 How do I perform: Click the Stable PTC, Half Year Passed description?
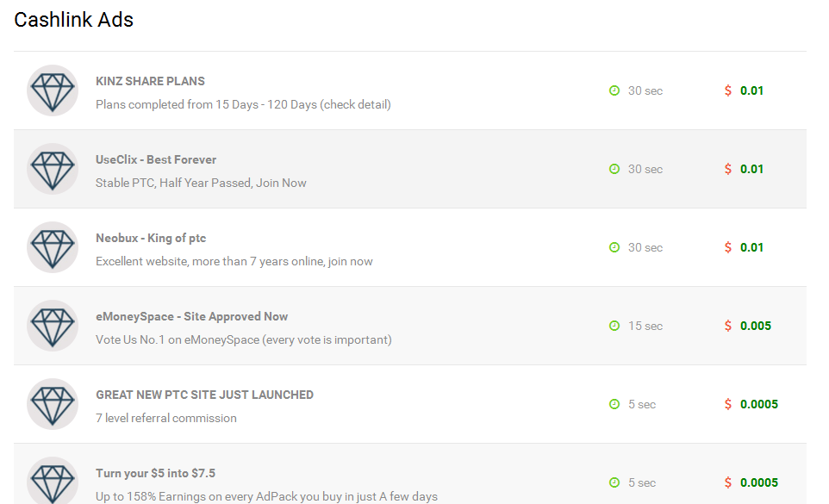point(201,183)
